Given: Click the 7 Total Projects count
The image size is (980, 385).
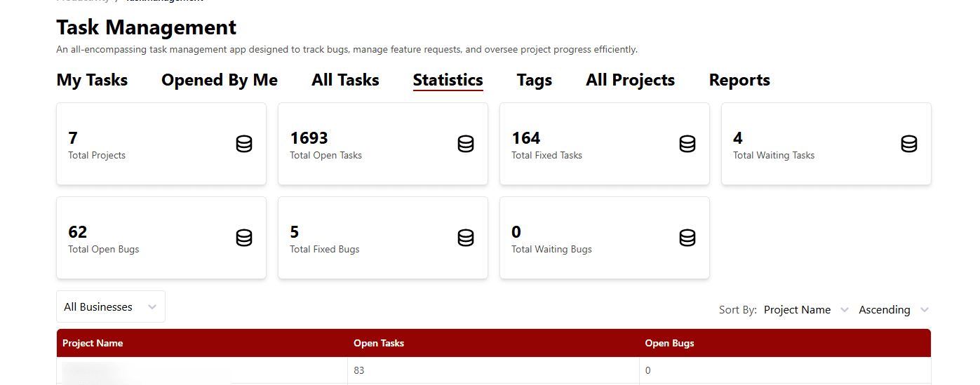Looking at the screenshot, I should click(73, 137).
